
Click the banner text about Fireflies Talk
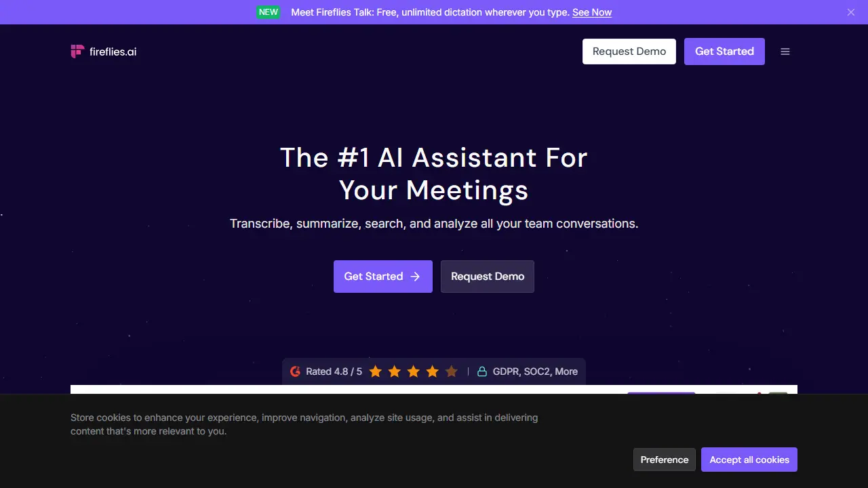430,12
